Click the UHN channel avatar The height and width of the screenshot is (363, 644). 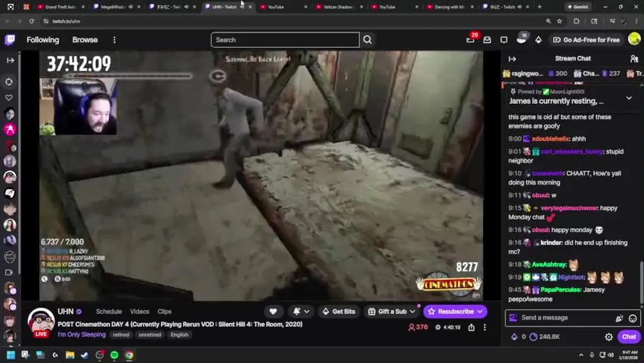pyautogui.click(x=40, y=321)
